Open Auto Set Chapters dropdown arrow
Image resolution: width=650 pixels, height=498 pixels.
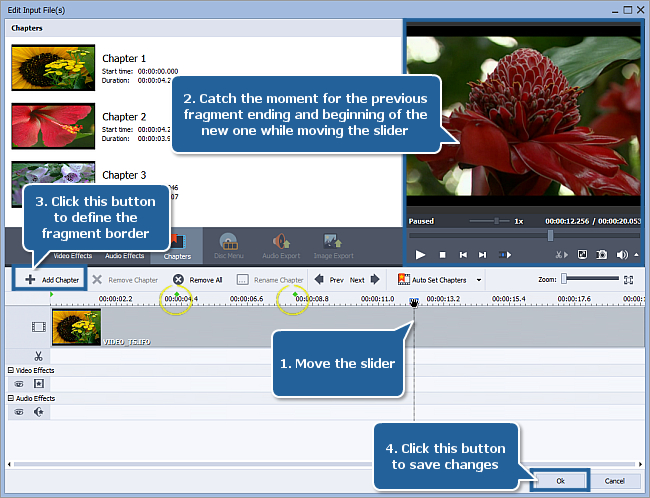[x=479, y=280]
